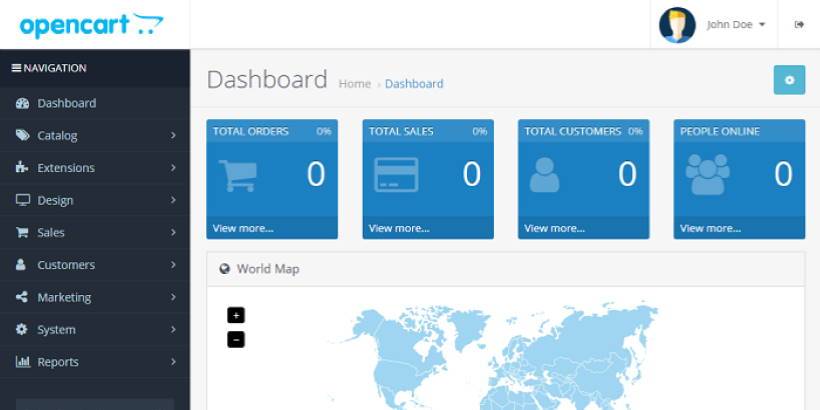
Task: Expand the Extensions menu chevron
Action: pyautogui.click(x=173, y=168)
